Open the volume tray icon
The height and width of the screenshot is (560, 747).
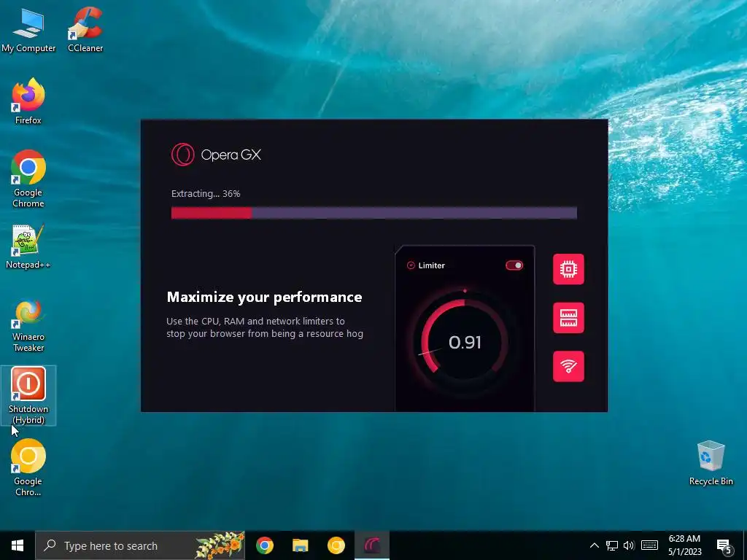tap(629, 545)
